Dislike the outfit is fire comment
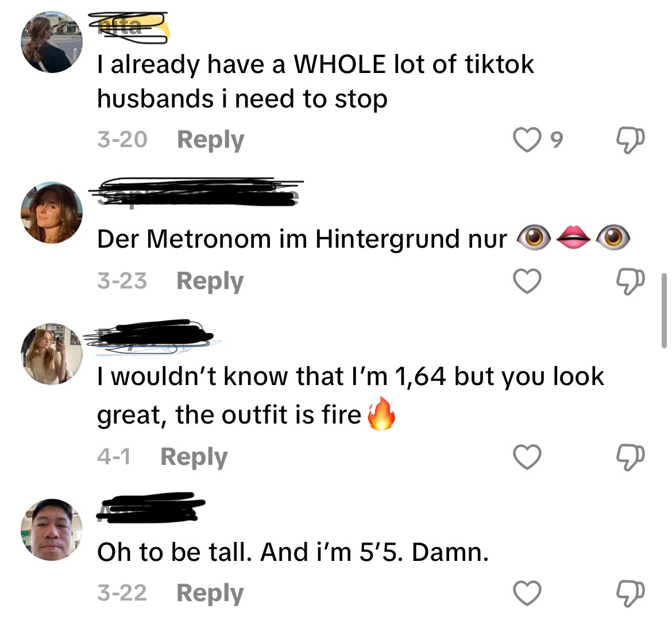Screen dimensions: 672x627 point(630,457)
